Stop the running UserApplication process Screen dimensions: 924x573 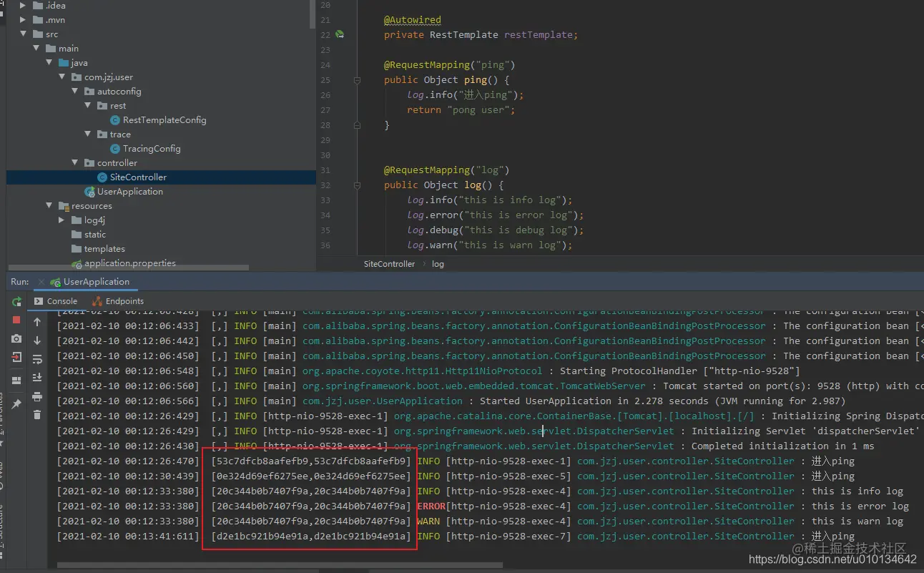tap(16, 320)
